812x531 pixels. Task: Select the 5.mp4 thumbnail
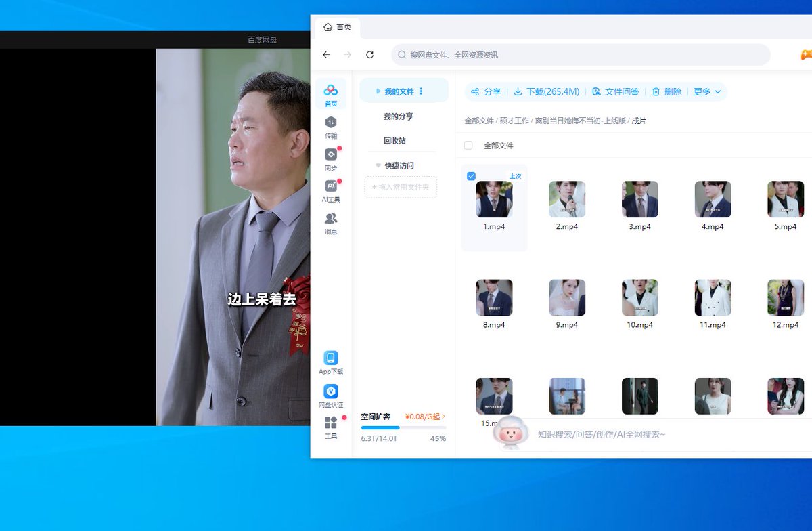(786, 199)
